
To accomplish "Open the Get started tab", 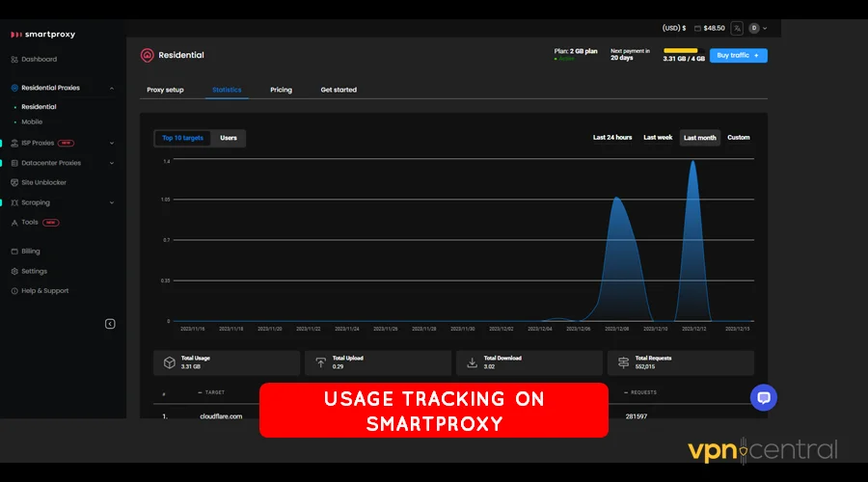I will (339, 90).
